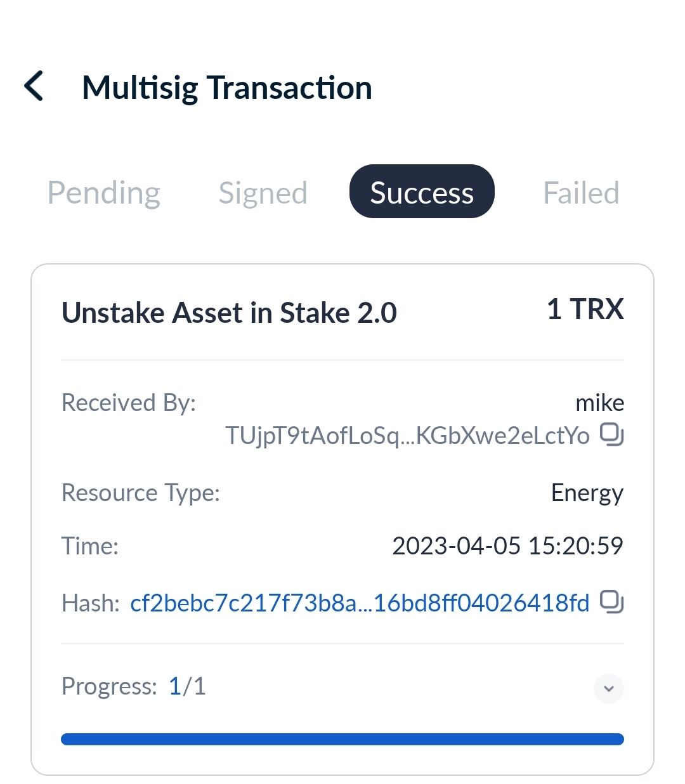The height and width of the screenshot is (784, 685).
Task: Switch to the Pending tab
Action: click(104, 193)
